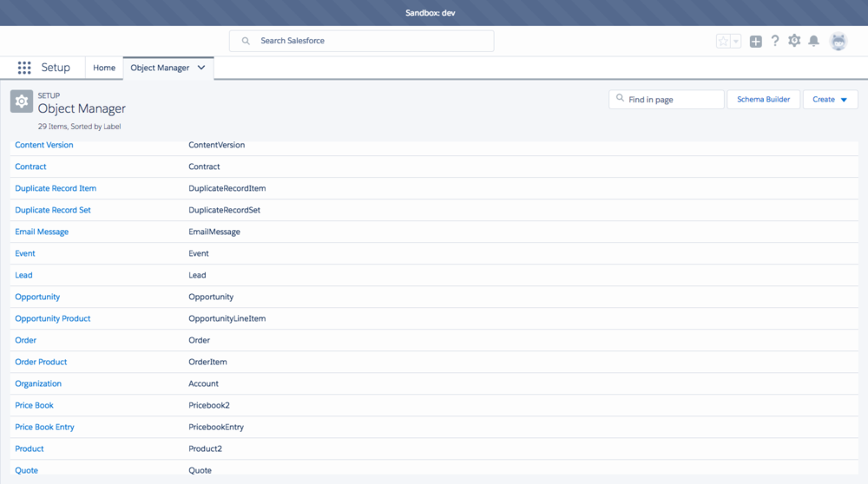This screenshot has height=484, width=868.
Task: Open the Notifications bell icon
Action: pos(814,41)
